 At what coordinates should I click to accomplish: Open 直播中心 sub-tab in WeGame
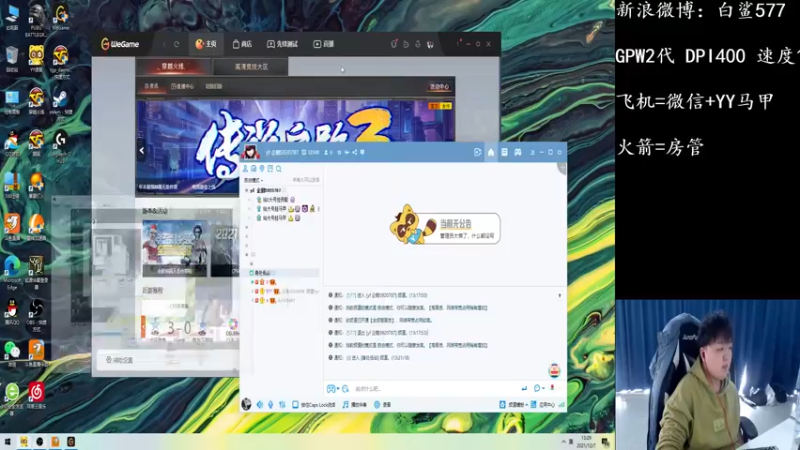(182, 86)
